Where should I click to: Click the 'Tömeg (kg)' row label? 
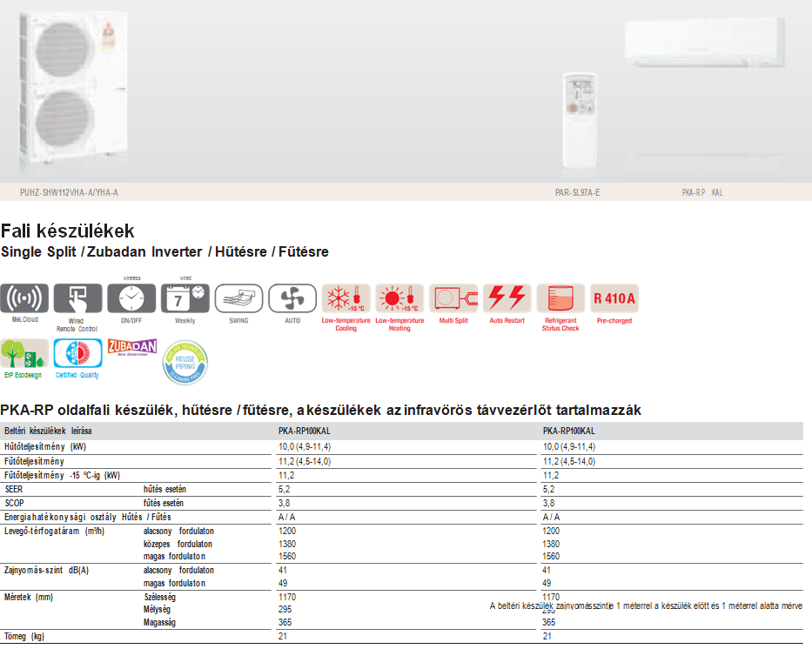(23, 637)
